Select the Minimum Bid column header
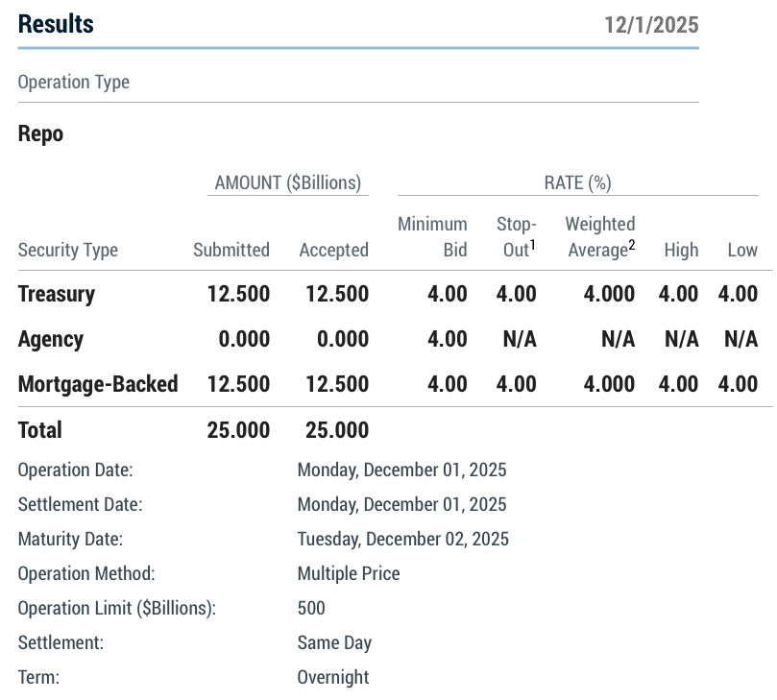This screenshot has width=777, height=700. [x=431, y=236]
